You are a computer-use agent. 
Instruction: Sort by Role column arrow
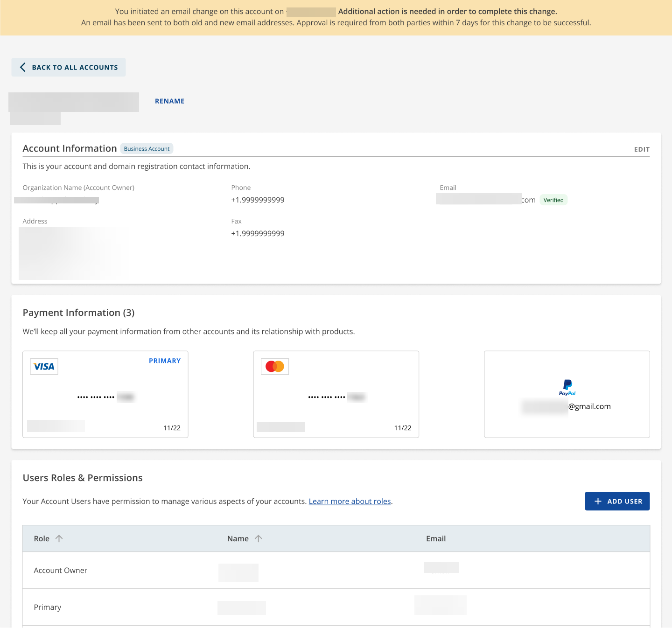(59, 538)
